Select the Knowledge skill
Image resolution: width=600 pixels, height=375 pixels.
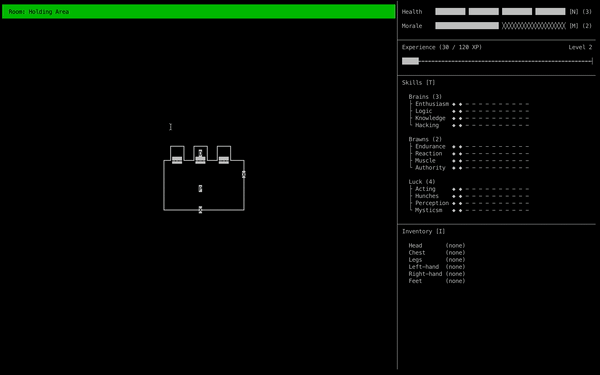[x=430, y=118]
